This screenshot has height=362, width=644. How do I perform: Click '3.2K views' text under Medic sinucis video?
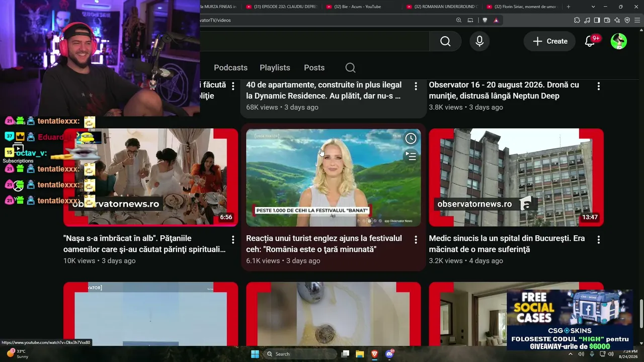pos(446,261)
